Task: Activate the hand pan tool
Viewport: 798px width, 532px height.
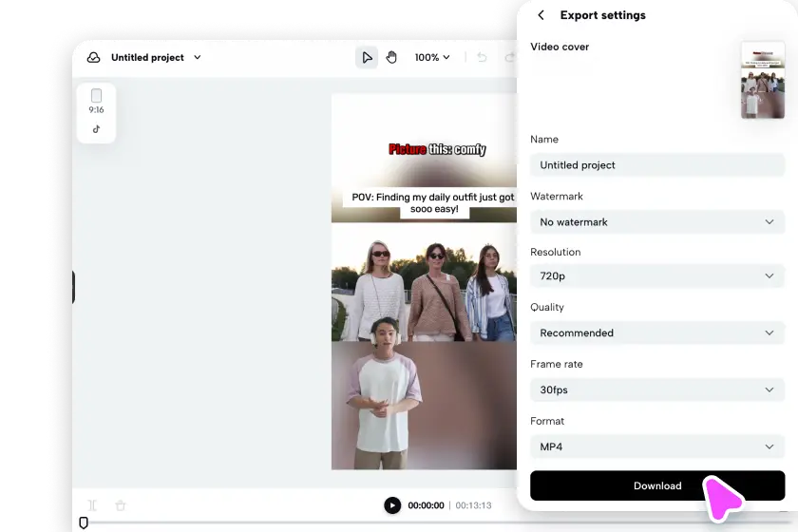Action: pyautogui.click(x=391, y=58)
